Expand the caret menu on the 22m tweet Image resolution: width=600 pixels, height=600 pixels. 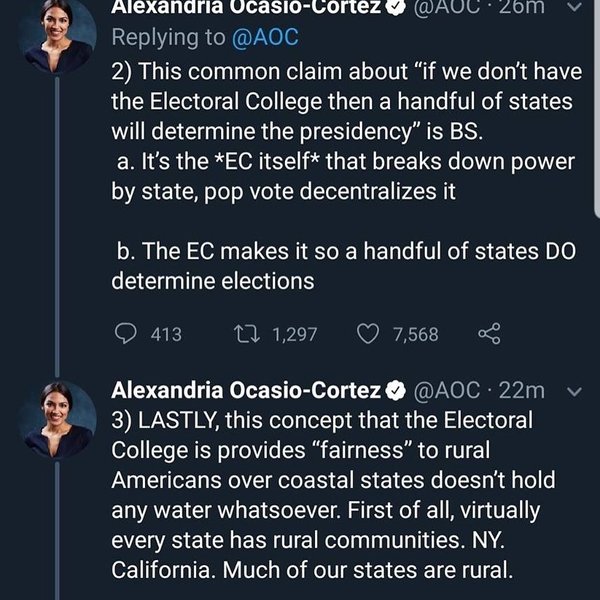[573, 390]
